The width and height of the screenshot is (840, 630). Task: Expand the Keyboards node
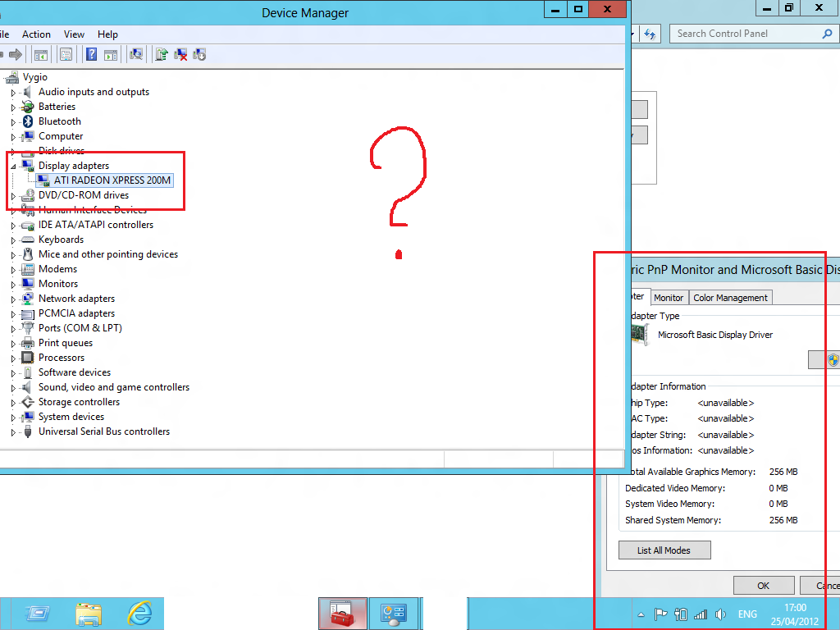[x=13, y=240]
